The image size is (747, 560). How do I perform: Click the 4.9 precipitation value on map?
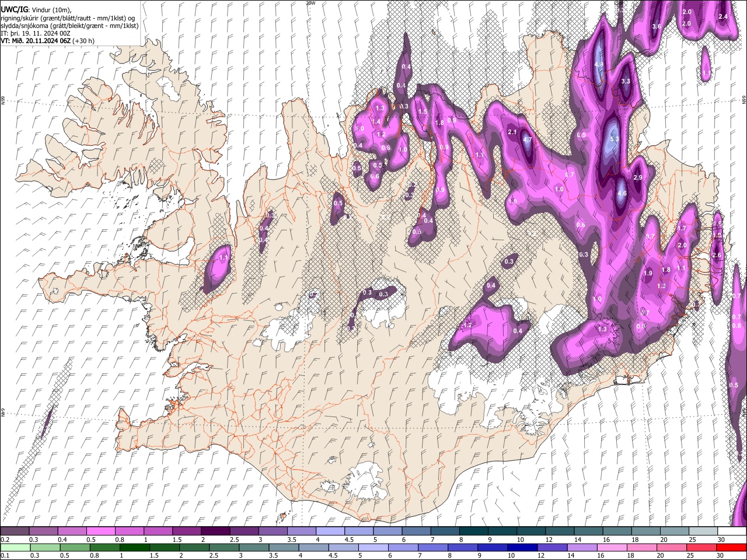click(598, 65)
